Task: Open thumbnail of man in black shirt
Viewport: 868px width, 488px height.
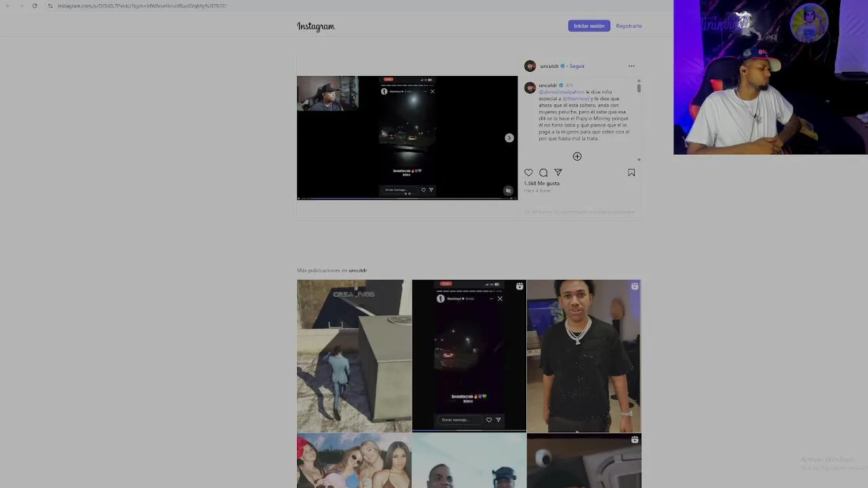Action: (x=584, y=356)
